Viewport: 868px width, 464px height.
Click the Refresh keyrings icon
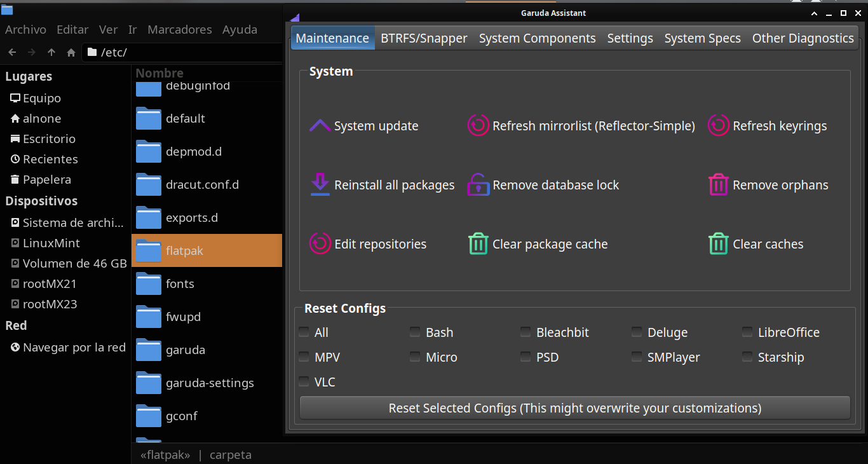coord(718,126)
